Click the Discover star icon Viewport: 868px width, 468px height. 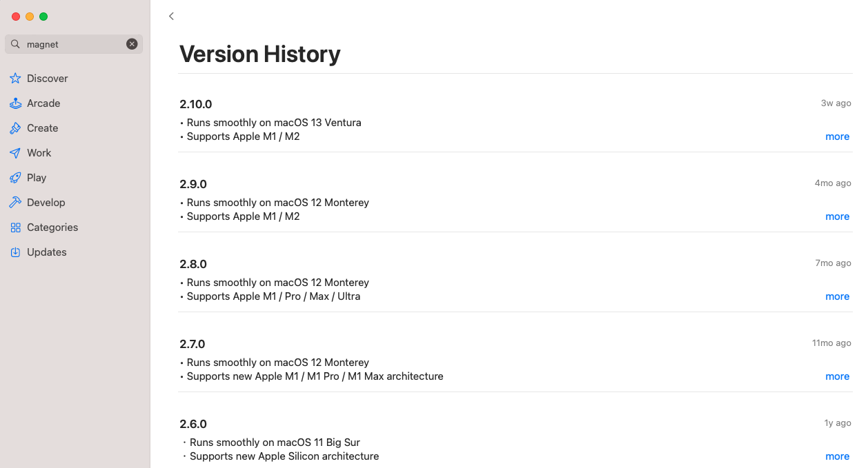[x=15, y=79]
